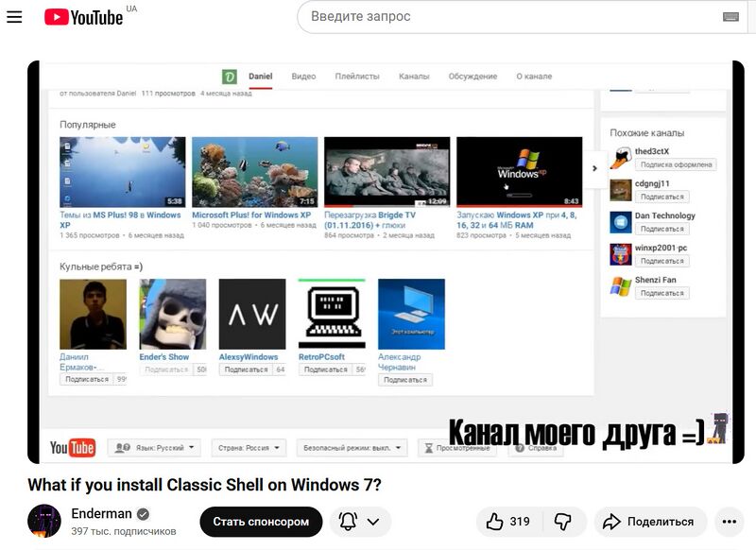The width and height of the screenshot is (756, 550).
Task: Open Ender's Show skull avatar
Action: [x=173, y=314]
